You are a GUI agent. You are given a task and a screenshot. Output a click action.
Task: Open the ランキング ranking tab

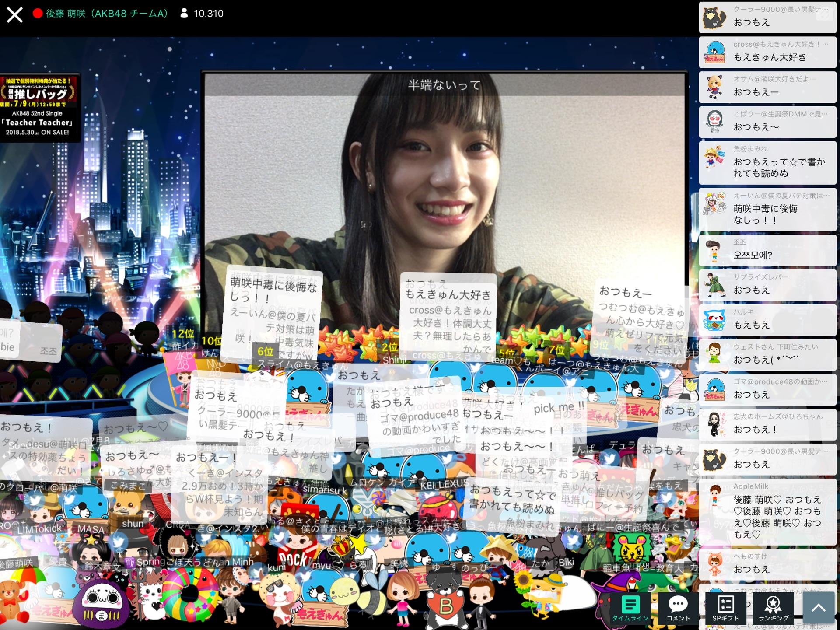[773, 608]
